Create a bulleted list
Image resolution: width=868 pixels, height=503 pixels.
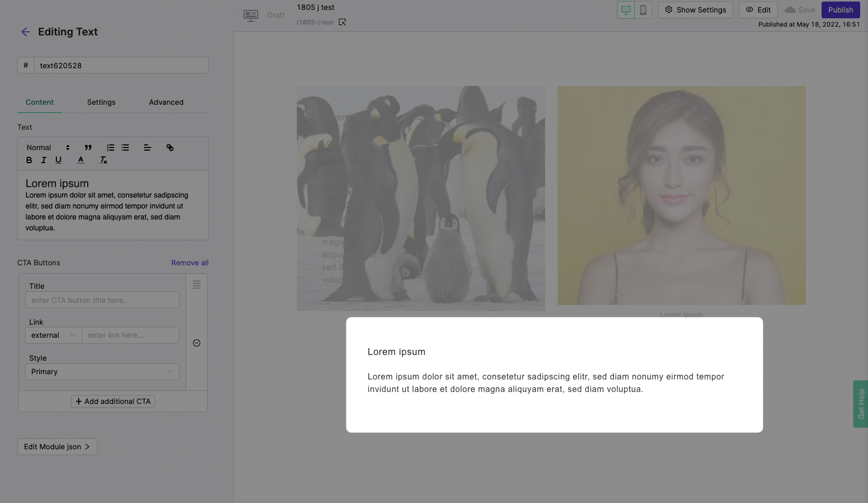[x=125, y=148]
